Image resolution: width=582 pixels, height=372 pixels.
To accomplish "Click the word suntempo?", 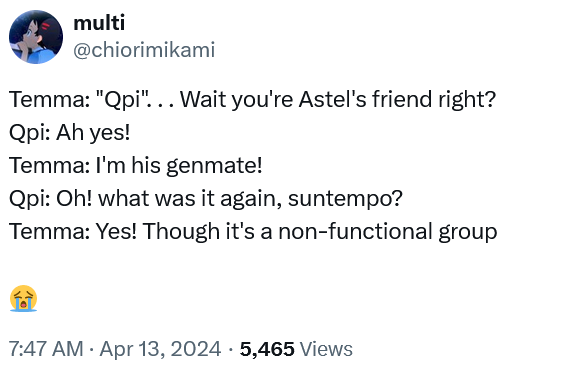I will (346, 199).
